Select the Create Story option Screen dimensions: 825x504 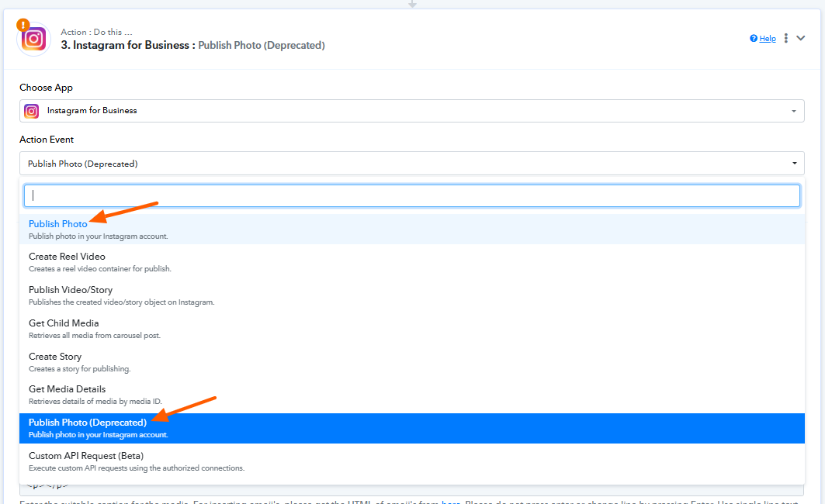(x=55, y=357)
